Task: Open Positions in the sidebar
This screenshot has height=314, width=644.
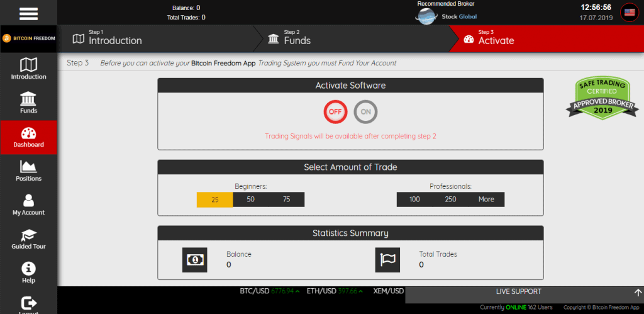Action: [29, 171]
